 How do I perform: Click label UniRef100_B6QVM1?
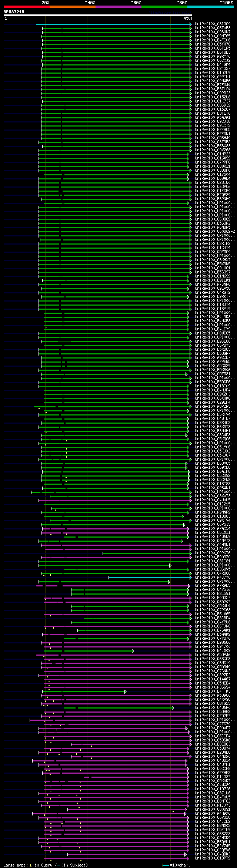point(213,842)
